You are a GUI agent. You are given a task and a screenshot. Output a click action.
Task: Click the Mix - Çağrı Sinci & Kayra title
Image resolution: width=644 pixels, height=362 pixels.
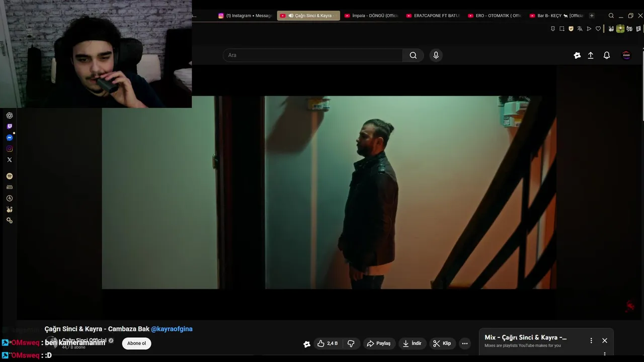click(x=525, y=337)
